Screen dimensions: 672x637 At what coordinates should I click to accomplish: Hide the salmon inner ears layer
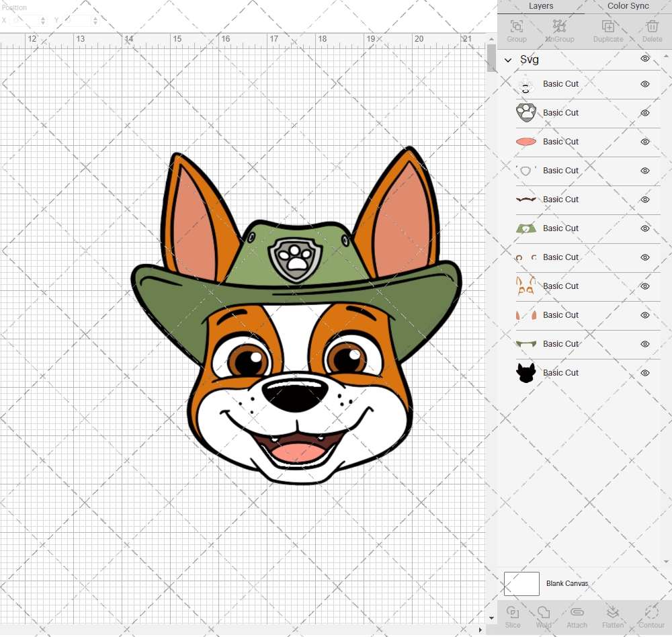click(645, 315)
